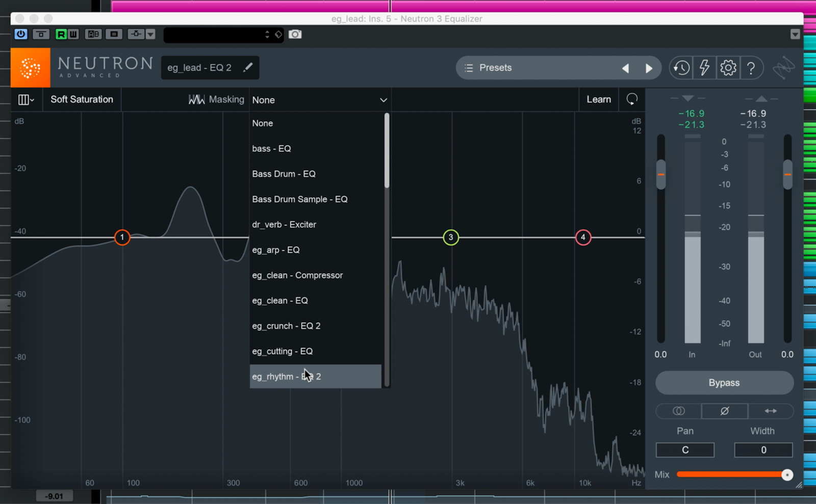Click the Pan value field showing C
Image resolution: width=816 pixels, height=504 pixels.
[685, 450]
